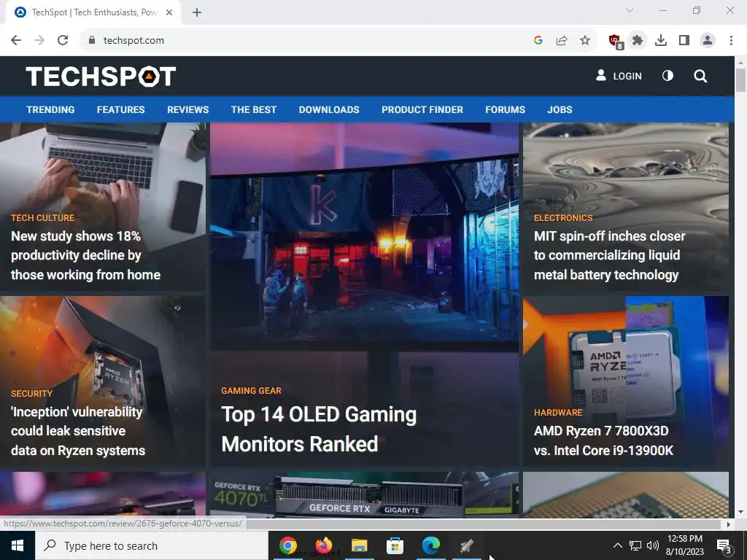747x560 pixels.
Task: Open Chrome from the taskbar
Action: 287,545
